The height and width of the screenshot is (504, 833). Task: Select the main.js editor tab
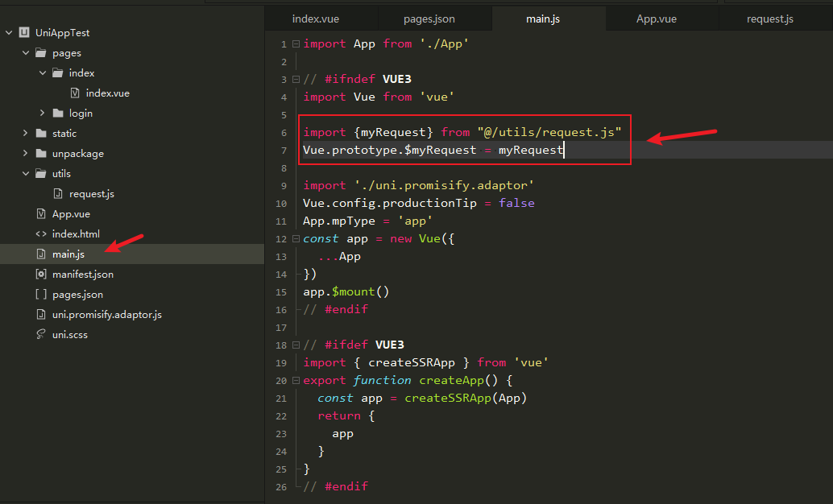coord(543,19)
